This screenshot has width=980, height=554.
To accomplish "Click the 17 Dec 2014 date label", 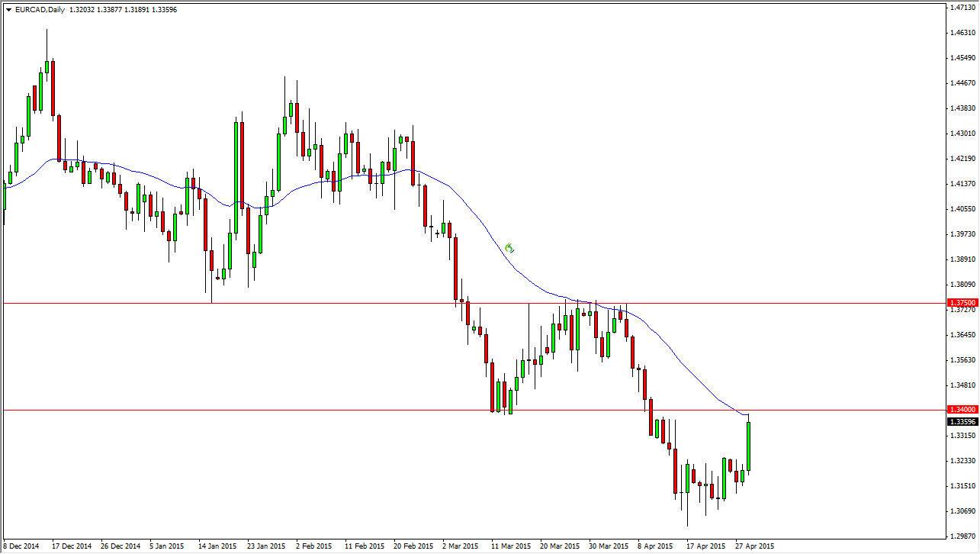I will tap(73, 546).
